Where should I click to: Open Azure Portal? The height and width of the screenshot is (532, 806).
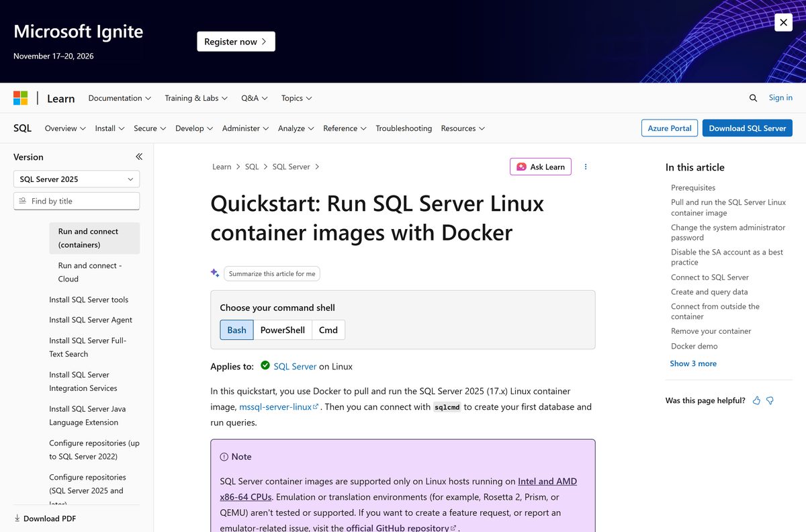coord(670,128)
